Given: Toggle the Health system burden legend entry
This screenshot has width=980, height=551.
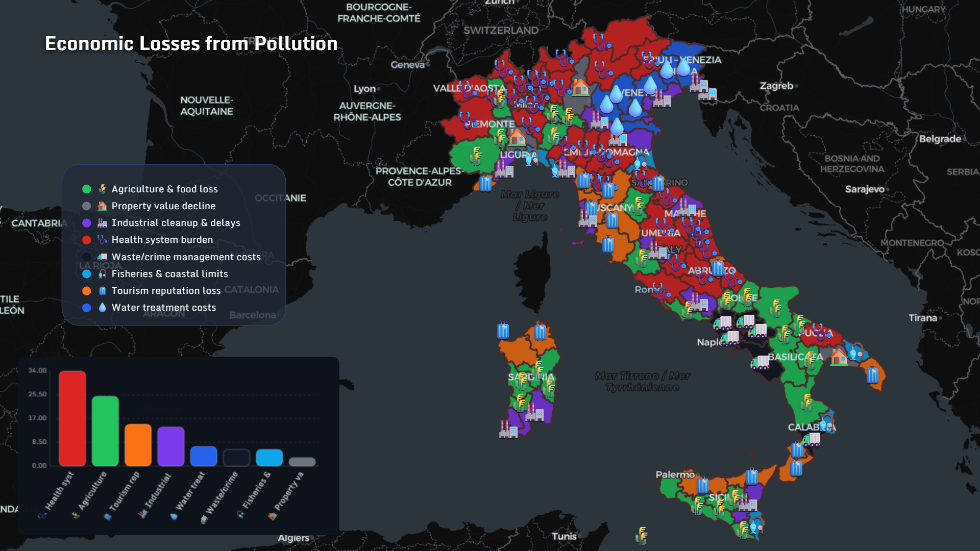Looking at the screenshot, I should (x=162, y=239).
